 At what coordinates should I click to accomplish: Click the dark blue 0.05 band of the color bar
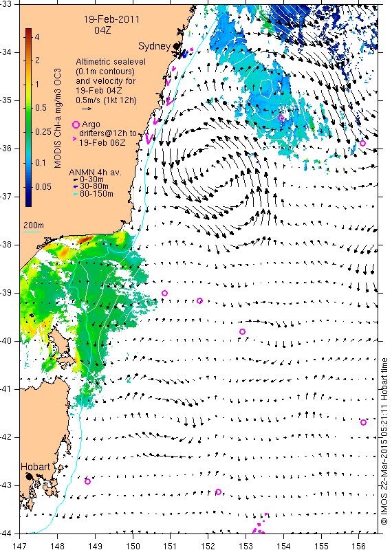click(x=28, y=186)
